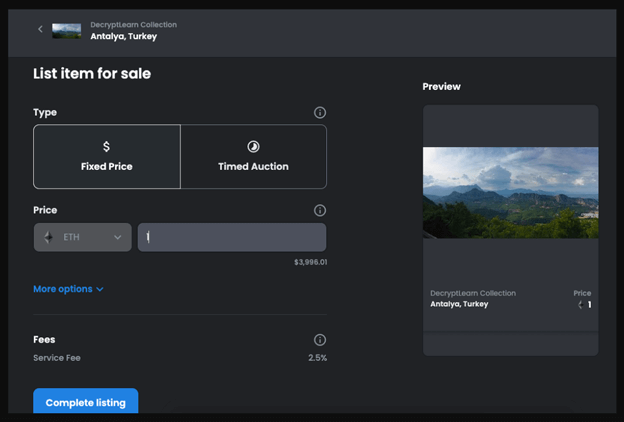Go back using the left chevron arrow
This screenshot has height=422, width=624.
40,29
